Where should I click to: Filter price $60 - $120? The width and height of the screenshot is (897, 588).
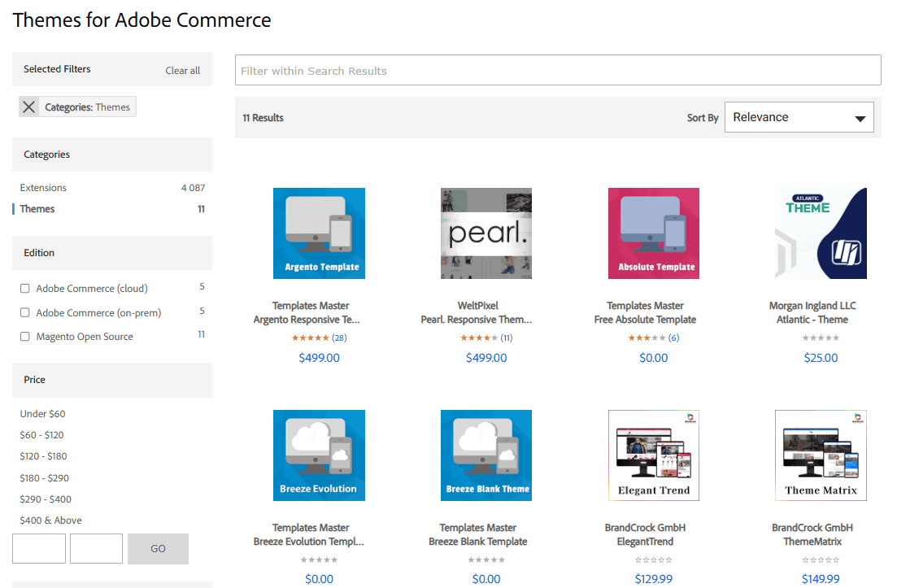pos(41,435)
